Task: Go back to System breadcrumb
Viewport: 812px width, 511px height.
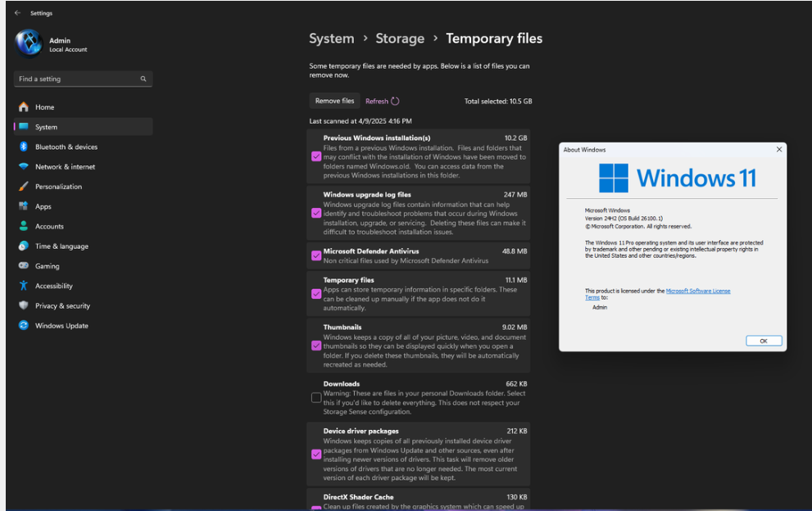Action: [331, 38]
